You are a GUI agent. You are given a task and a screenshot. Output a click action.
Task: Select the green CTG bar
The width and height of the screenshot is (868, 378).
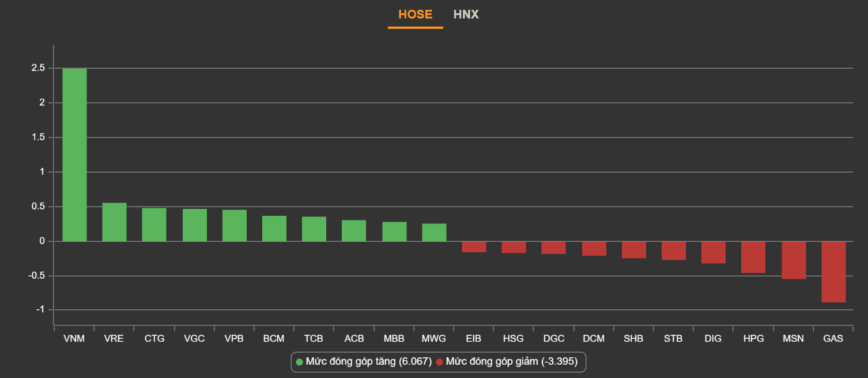point(154,224)
